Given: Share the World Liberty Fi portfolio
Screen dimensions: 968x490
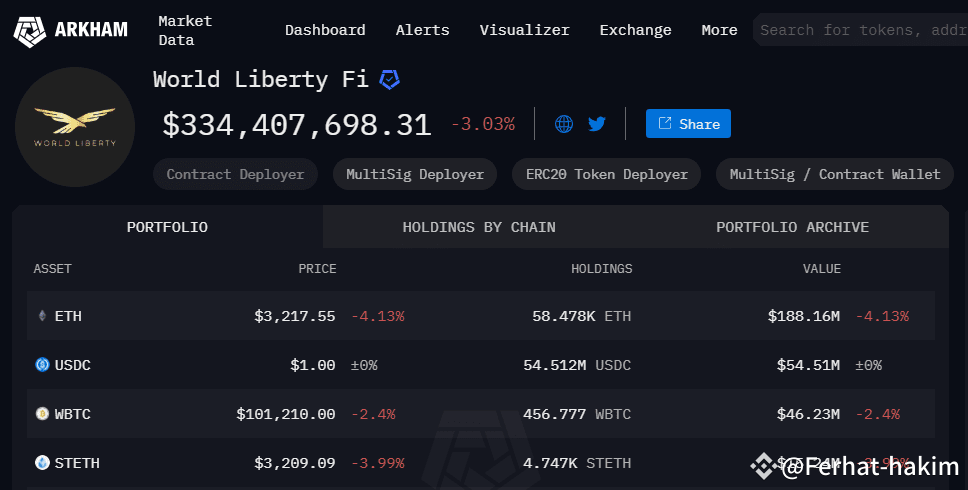Looking at the screenshot, I should coord(688,123).
